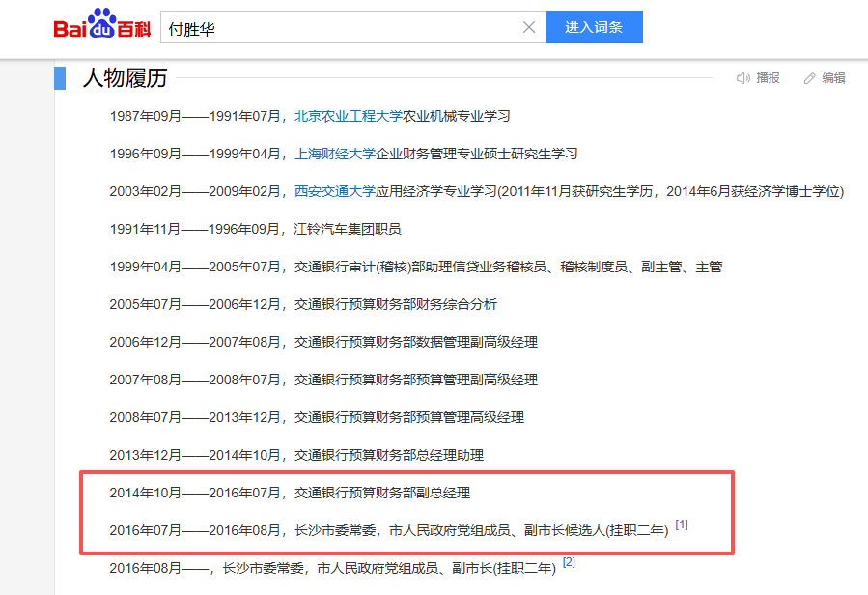The height and width of the screenshot is (595, 868).
Task: Click the 副市长候选人(挂职二年) entry
Action: (x=389, y=530)
